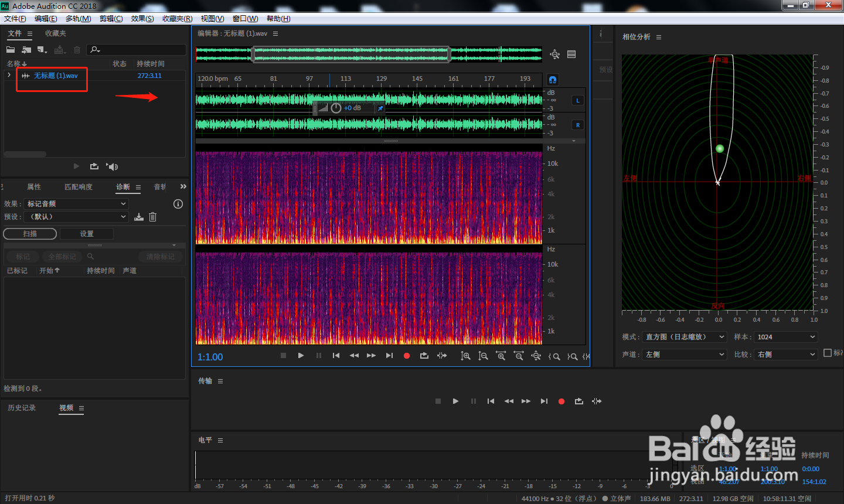
Task: Click the 传输 panel Record button
Action: click(561, 401)
